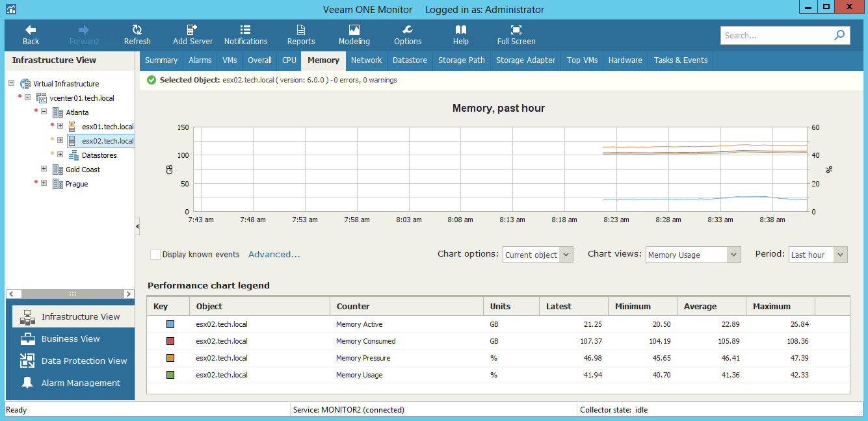Switch to the Tasks & Events tab

(x=681, y=60)
